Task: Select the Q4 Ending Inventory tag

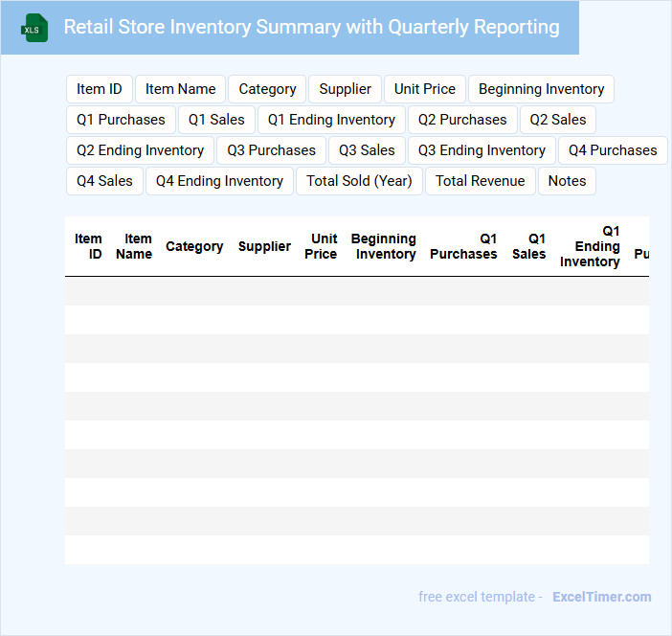Action: click(x=219, y=181)
